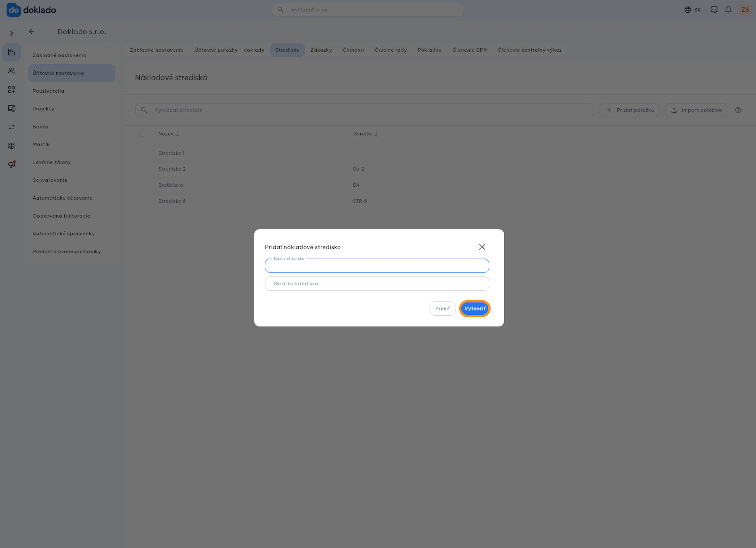This screenshot has height=548, width=756.
Task: Open Banka in side menu
Action: (x=72, y=127)
